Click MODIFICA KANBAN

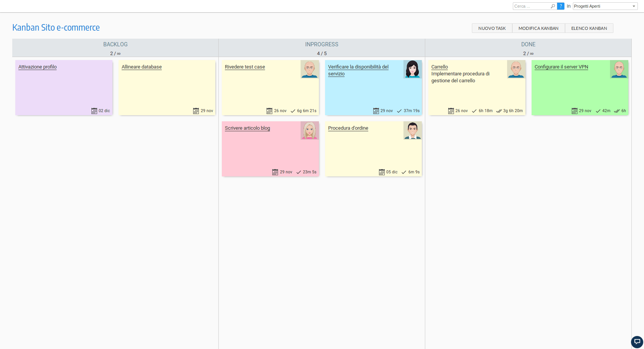click(x=538, y=28)
